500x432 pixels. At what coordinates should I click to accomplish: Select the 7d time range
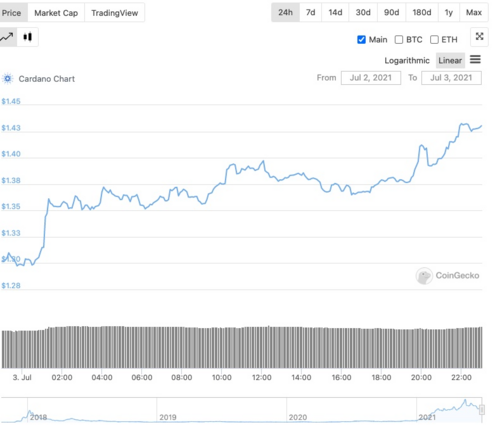coord(310,12)
